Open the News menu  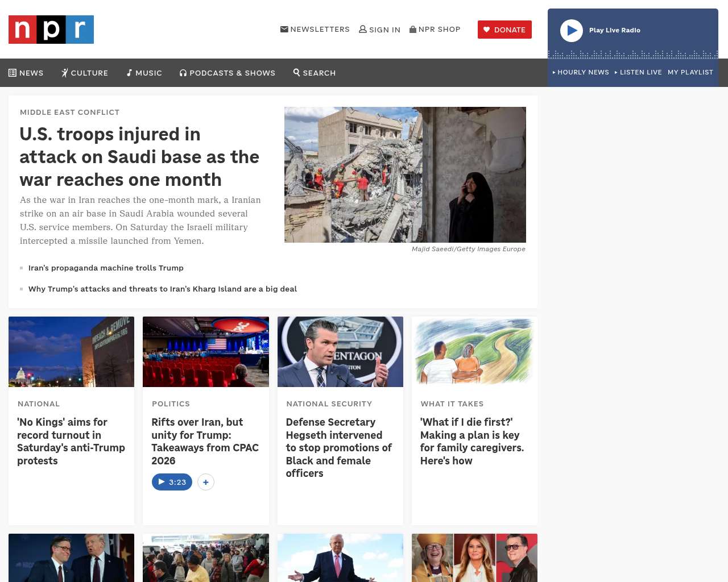click(x=26, y=73)
